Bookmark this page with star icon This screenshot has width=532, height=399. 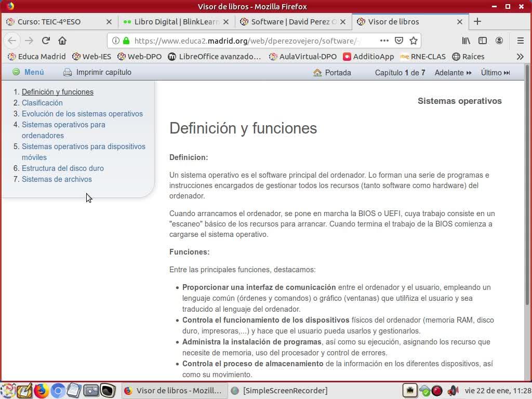(413, 41)
